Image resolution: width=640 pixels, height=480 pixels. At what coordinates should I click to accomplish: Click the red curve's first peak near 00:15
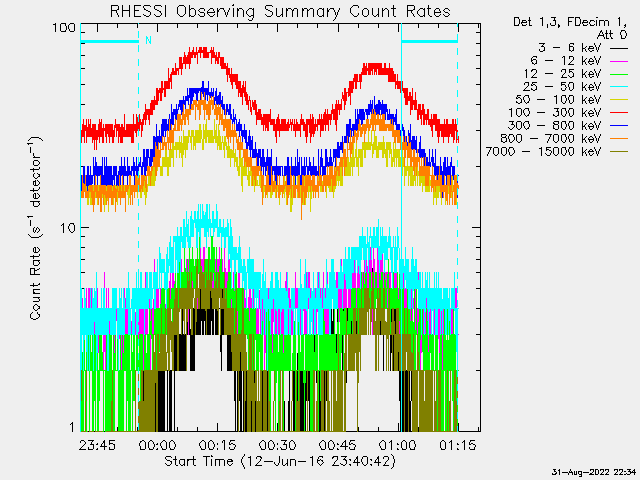click(204, 52)
